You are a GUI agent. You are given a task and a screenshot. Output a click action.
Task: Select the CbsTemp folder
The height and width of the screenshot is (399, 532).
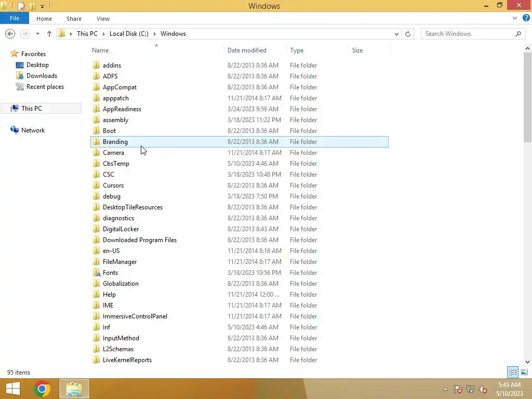(x=240, y=164)
